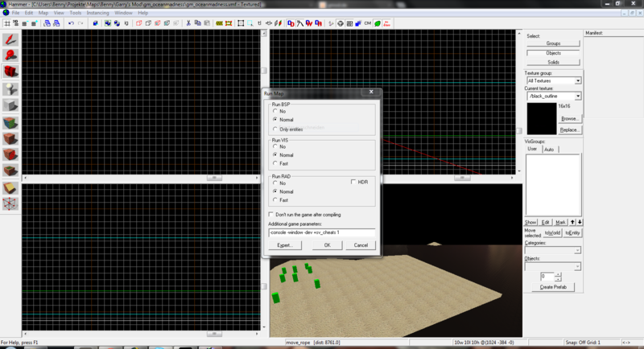The image size is (644, 349).
Task: Select the Magnify tool with red lens
Action: click(10, 55)
